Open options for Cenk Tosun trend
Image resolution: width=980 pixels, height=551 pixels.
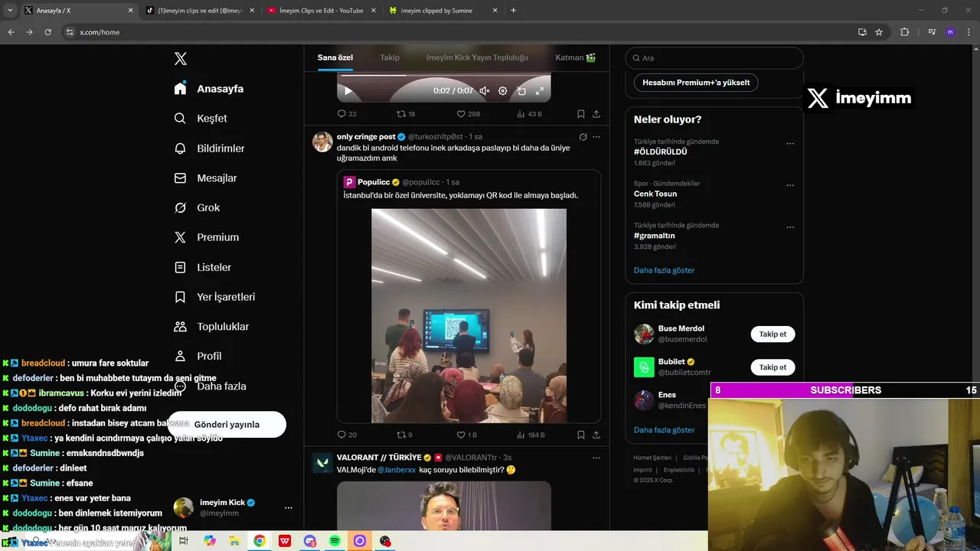[790, 185]
